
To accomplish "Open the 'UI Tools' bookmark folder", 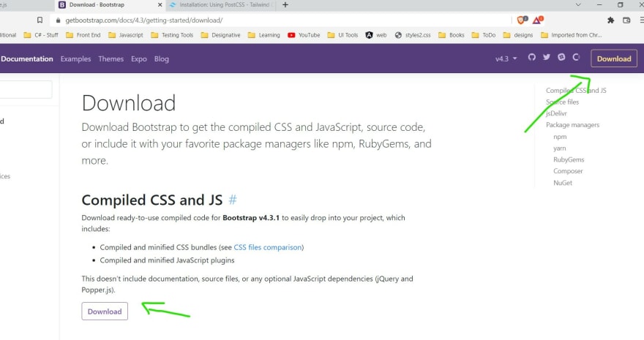I will point(343,35).
